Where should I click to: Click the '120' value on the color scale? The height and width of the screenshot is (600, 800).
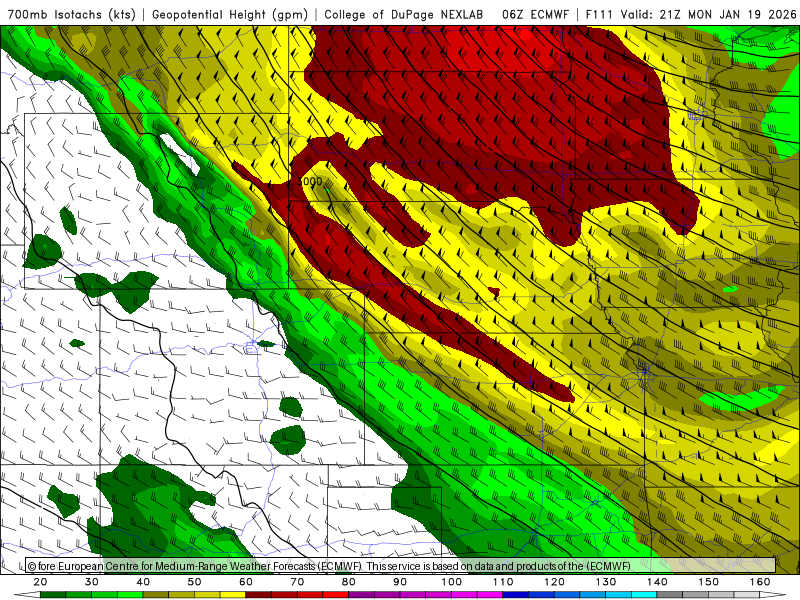point(555,582)
